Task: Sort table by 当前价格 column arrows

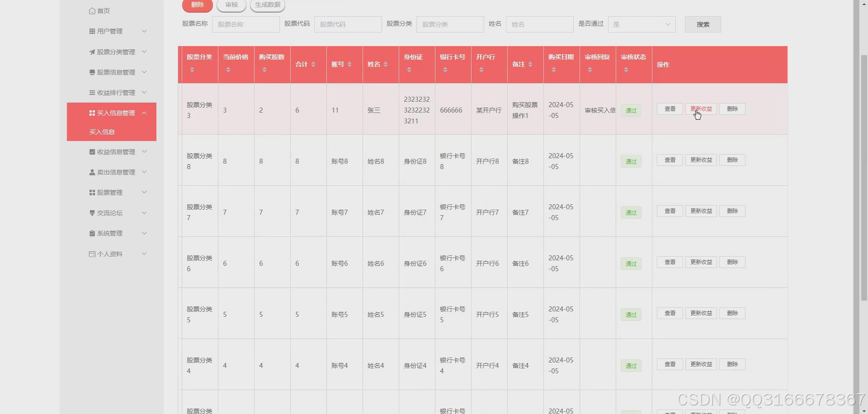Action: pyautogui.click(x=228, y=70)
